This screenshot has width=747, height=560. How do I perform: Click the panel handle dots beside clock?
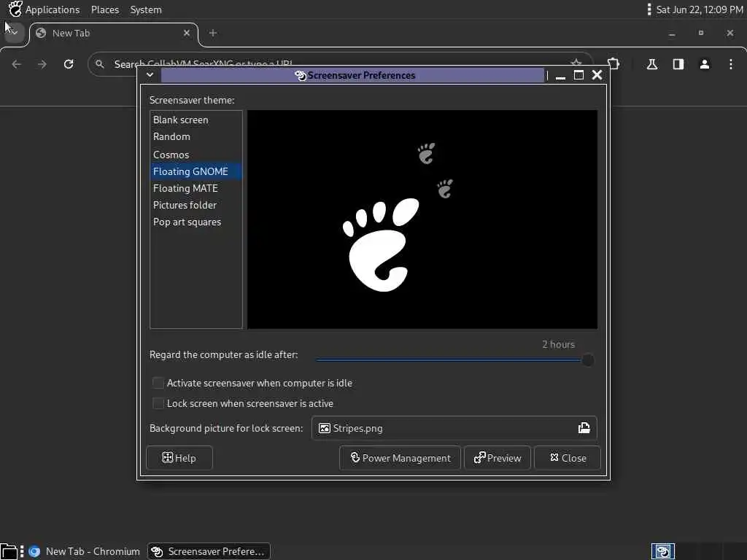[x=649, y=9]
